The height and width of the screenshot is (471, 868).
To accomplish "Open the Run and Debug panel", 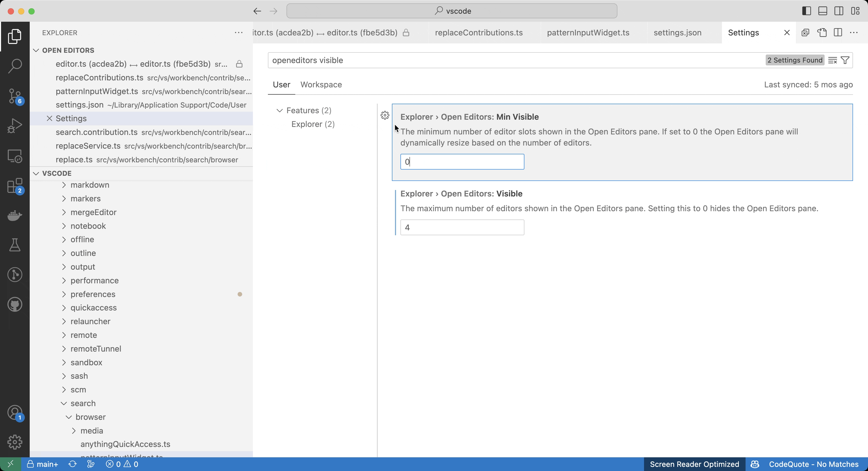I will point(15,125).
